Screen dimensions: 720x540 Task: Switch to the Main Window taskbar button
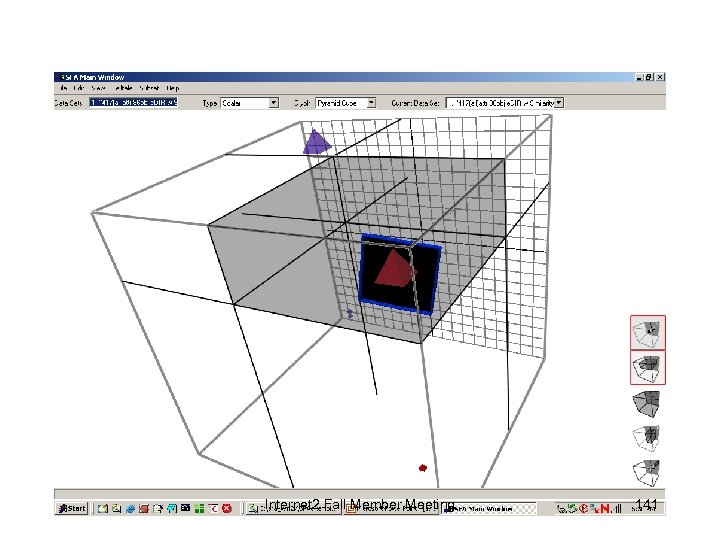489,509
